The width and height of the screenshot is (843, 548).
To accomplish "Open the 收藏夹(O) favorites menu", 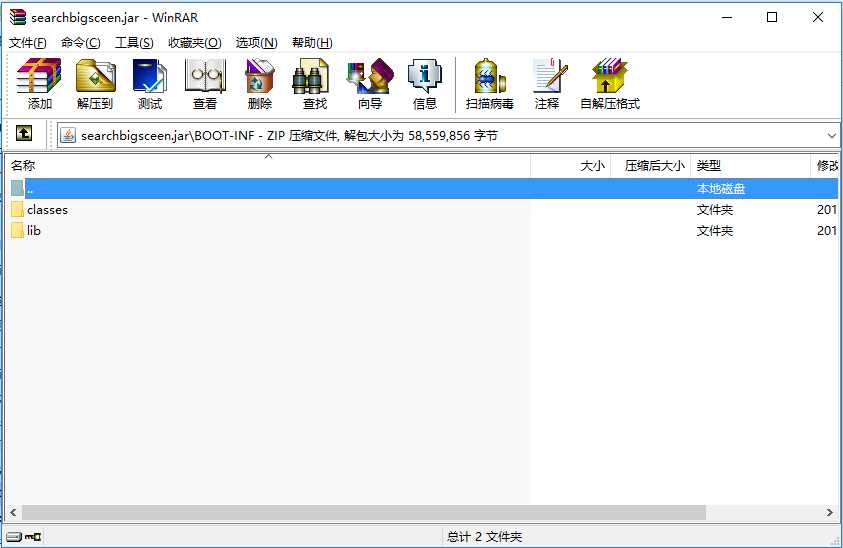I will pyautogui.click(x=195, y=42).
